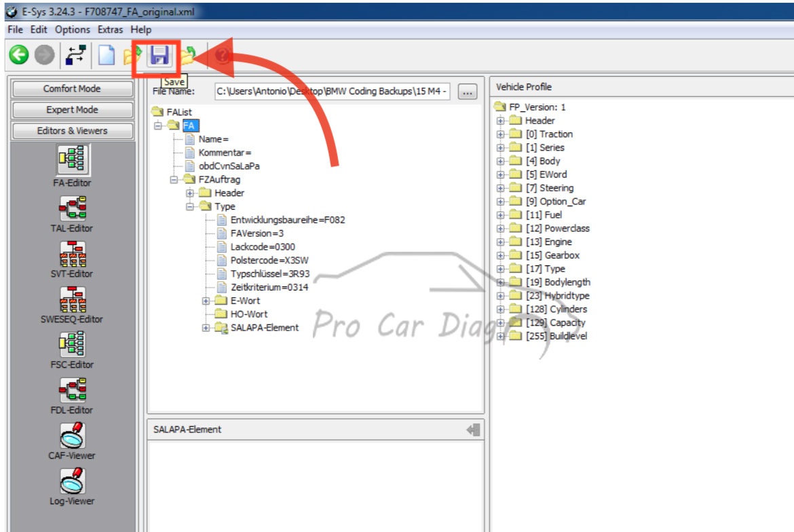Expand the E-Wort tree node
The width and height of the screenshot is (794, 532).
[206, 301]
